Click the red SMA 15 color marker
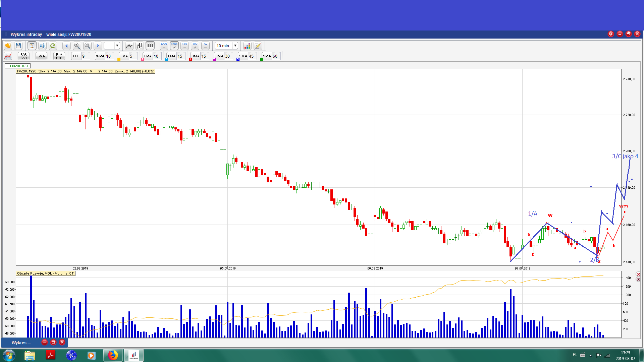Screen dimensions: 644x362 190,59
